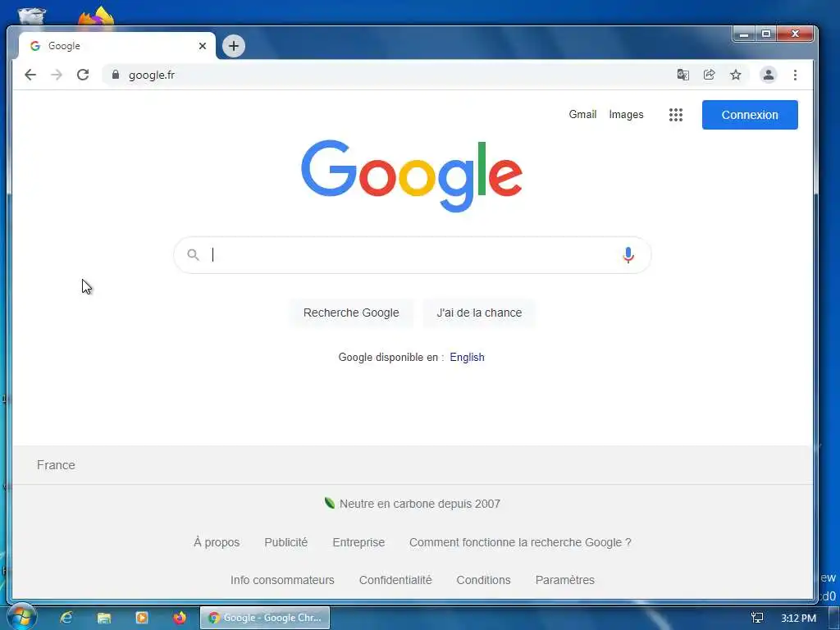Open the Confidentialité footer link
This screenshot has width=840, height=630.
point(395,580)
